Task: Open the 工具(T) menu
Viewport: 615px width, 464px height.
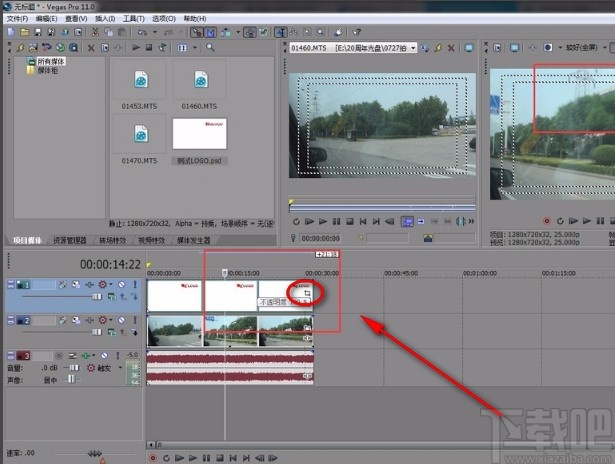Action: (x=133, y=18)
